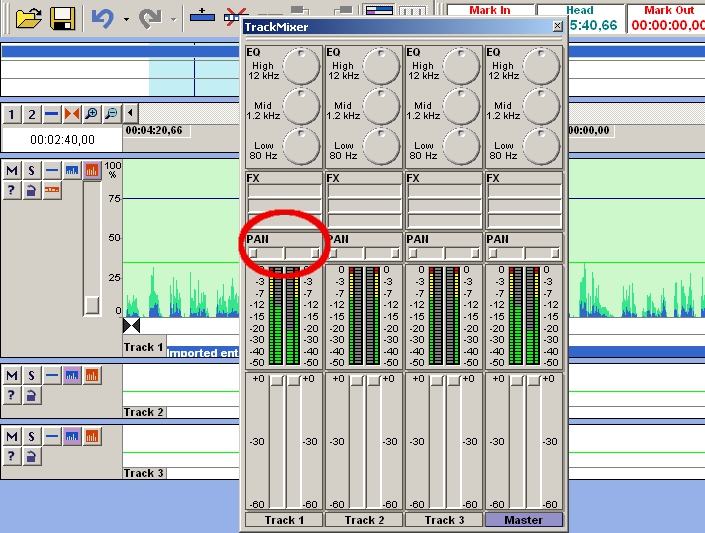
Task: Solo Track 1 with its S button
Action: [31, 170]
